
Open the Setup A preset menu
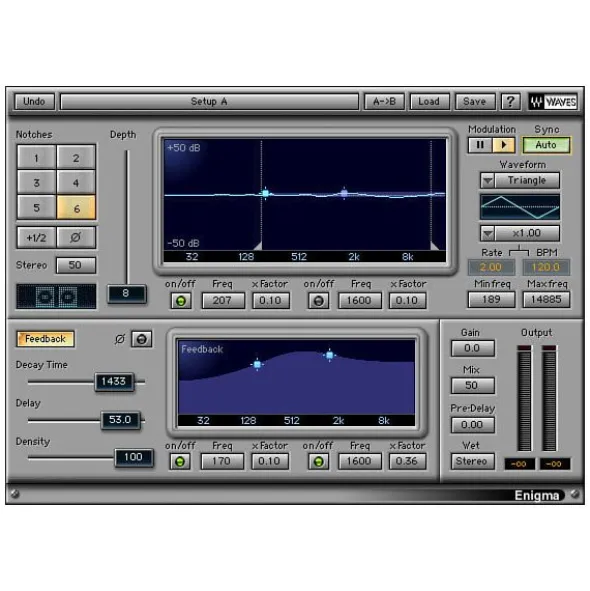(x=209, y=101)
